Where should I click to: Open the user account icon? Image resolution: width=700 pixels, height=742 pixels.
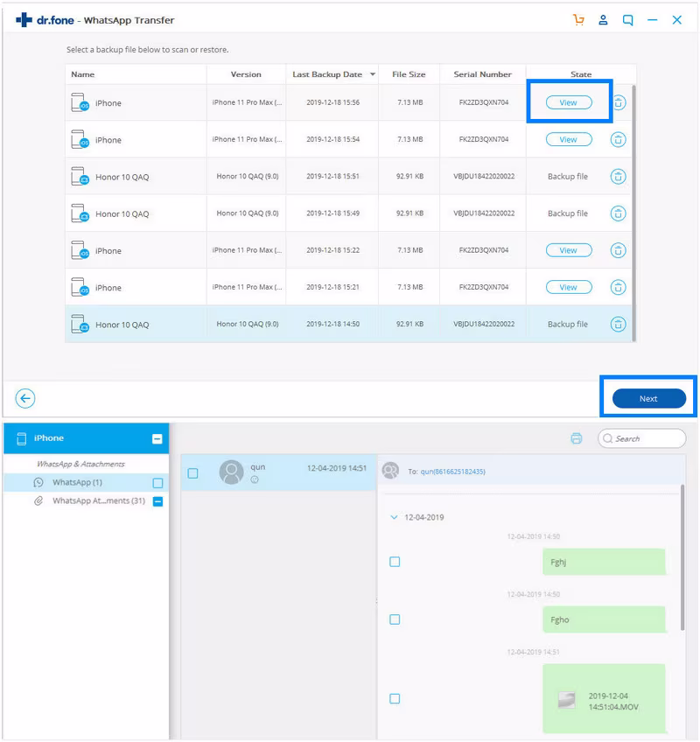pyautogui.click(x=603, y=20)
